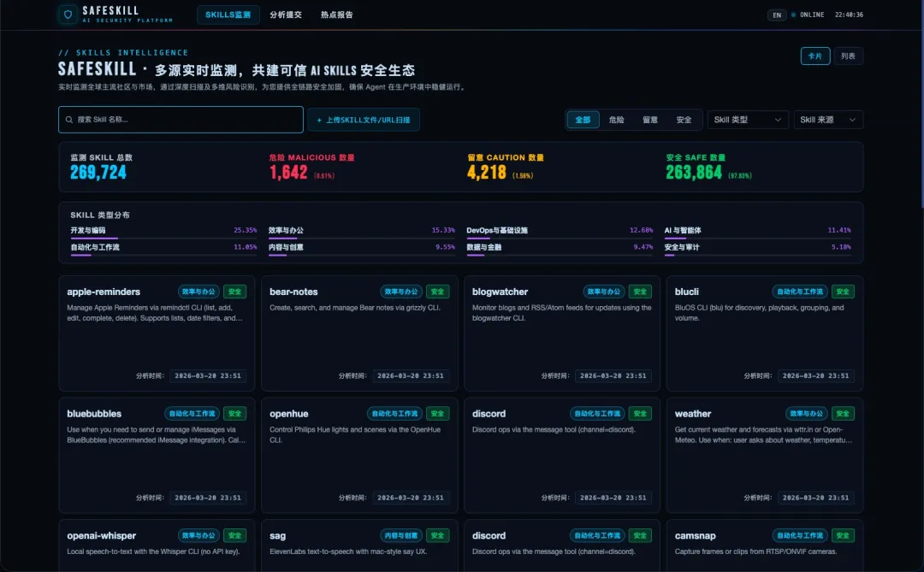Click the total skill count 269,724
Image resolution: width=924 pixels, height=572 pixels.
(98, 172)
